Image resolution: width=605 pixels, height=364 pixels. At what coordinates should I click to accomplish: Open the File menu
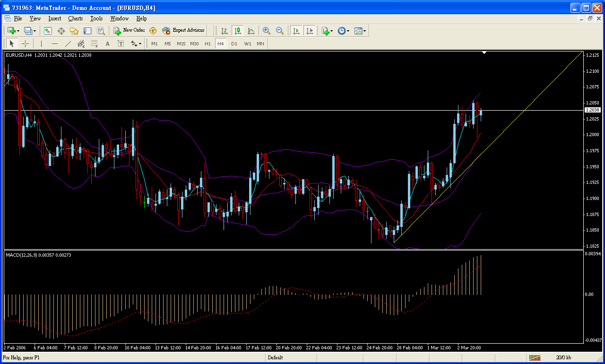click(x=18, y=18)
